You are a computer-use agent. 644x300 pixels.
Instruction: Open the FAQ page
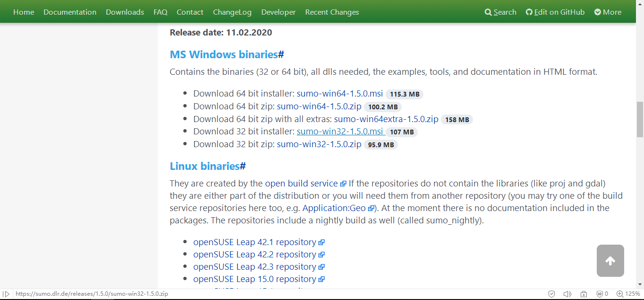[161, 12]
